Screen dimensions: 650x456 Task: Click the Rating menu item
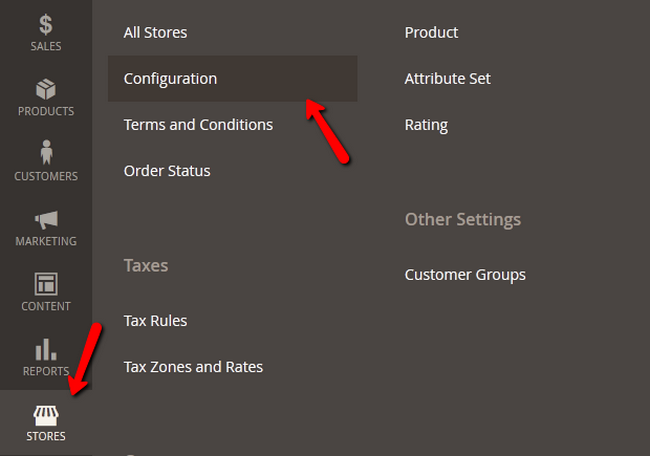click(426, 125)
